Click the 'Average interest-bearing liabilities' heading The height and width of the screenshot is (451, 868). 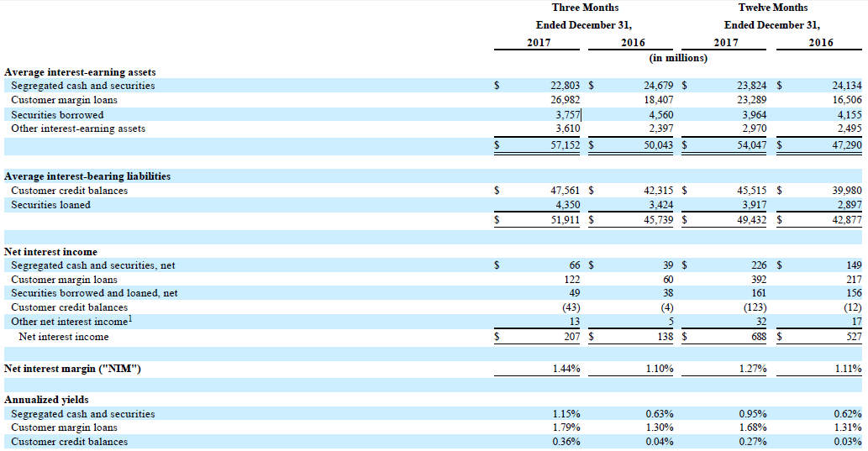point(87,176)
